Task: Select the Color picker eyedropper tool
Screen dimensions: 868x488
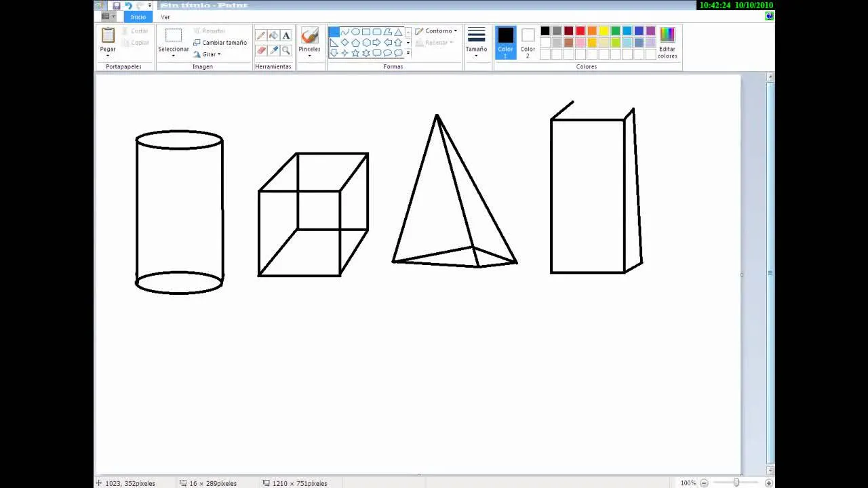Action: click(x=273, y=50)
